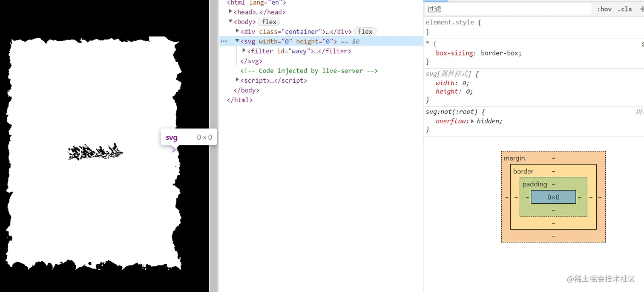Screen dimensions: 644x292
Task: Toggle the flex badge beside div container
Action: [x=365, y=32]
